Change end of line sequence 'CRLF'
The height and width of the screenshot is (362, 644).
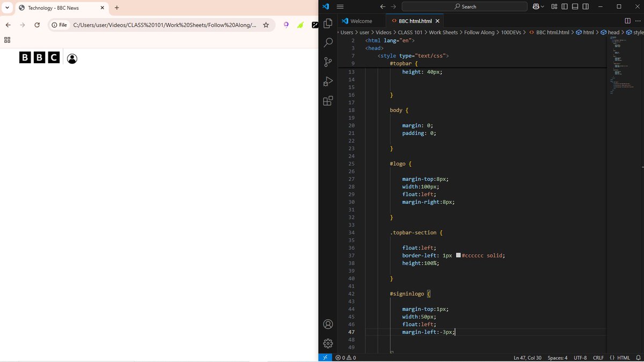pos(598,358)
